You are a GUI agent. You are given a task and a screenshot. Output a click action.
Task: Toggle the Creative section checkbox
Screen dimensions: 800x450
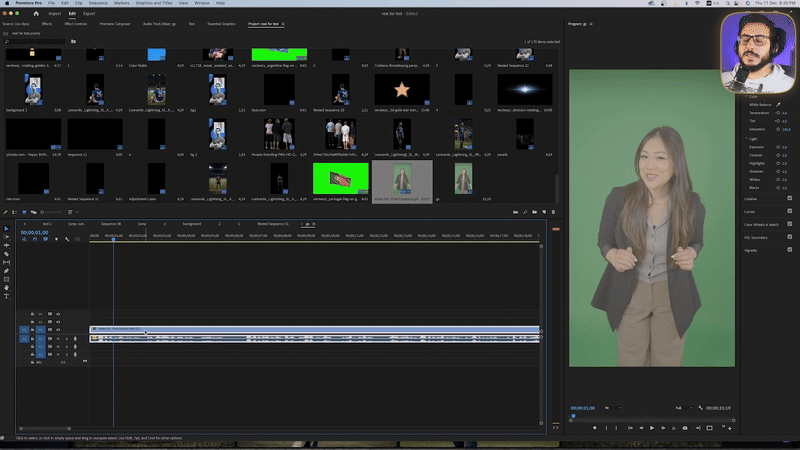pyautogui.click(x=789, y=198)
